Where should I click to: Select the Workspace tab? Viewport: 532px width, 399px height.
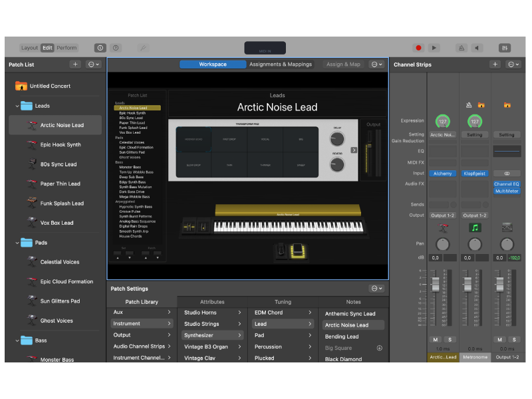(213, 64)
